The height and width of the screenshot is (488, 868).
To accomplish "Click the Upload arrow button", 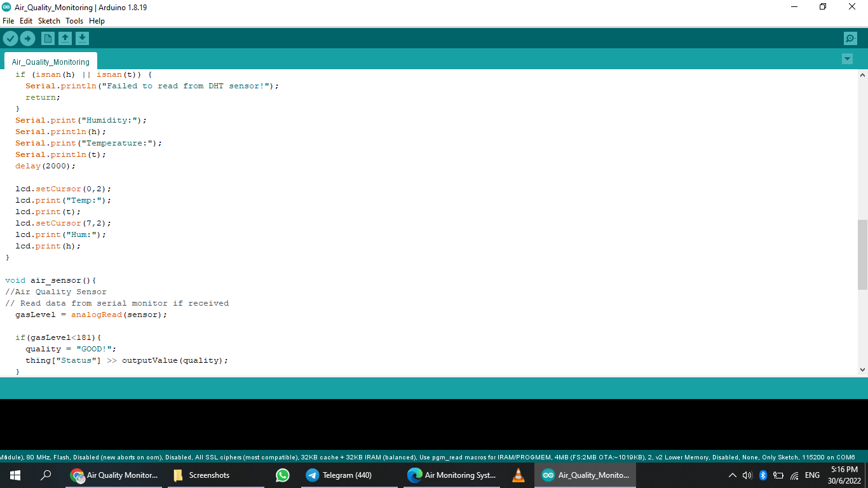I will click(27, 39).
